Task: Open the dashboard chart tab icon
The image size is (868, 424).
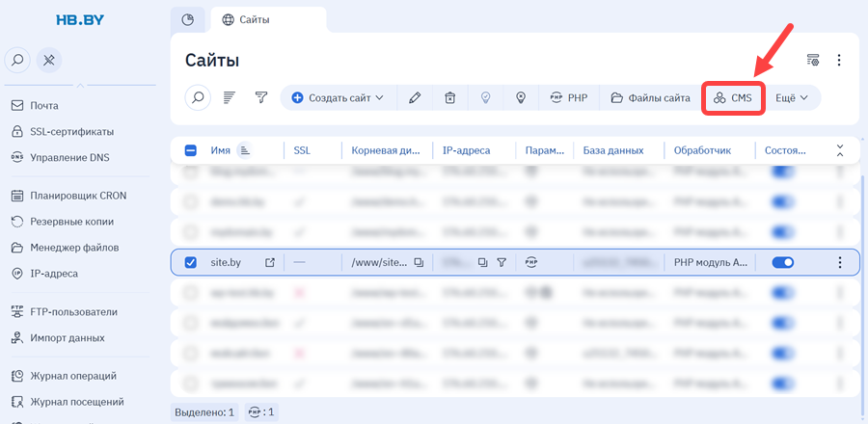Action: 188,20
